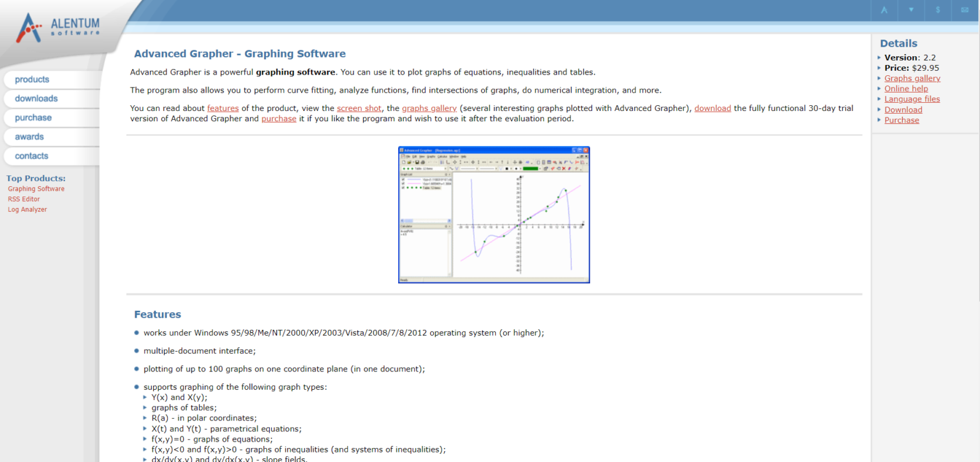Click the header home 'A' icon

point(884,10)
